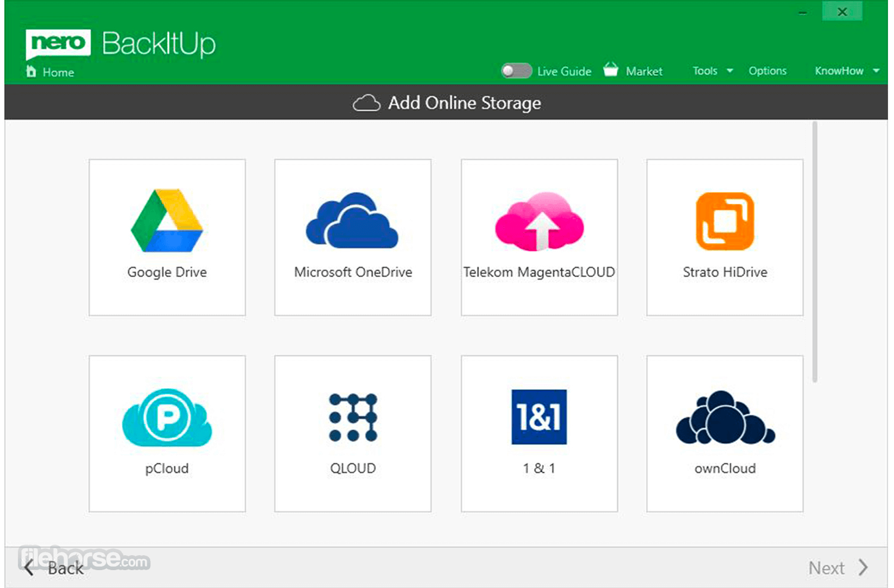Click the QLOUD text label
Viewport: 894px width, 588px height.
(x=353, y=468)
